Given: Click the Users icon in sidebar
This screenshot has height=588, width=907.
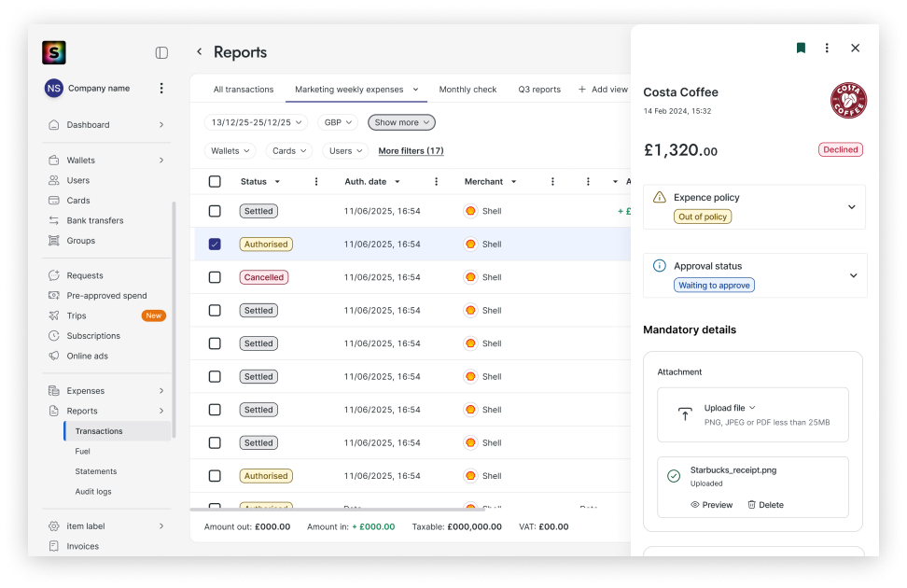Looking at the screenshot, I should [54, 180].
